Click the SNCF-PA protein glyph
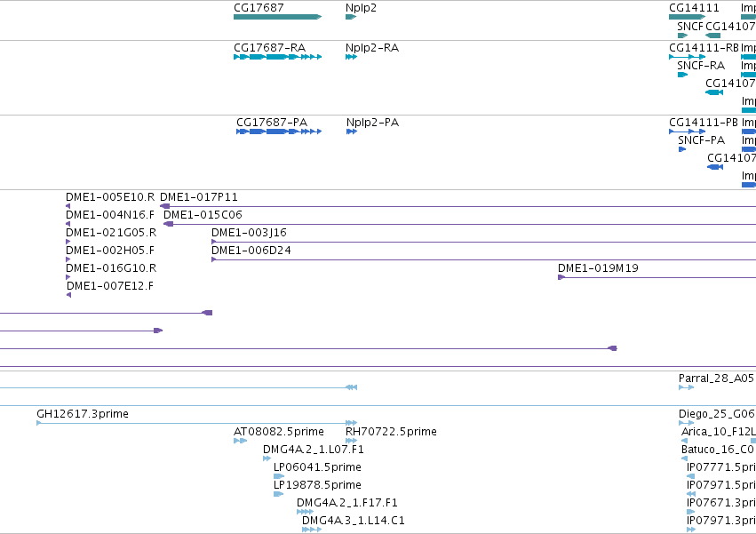 click(x=682, y=149)
